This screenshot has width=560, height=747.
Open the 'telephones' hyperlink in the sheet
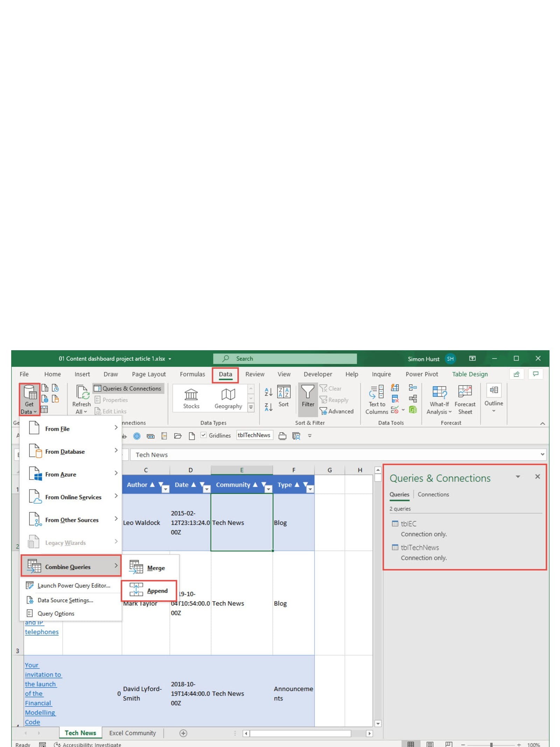(x=42, y=632)
